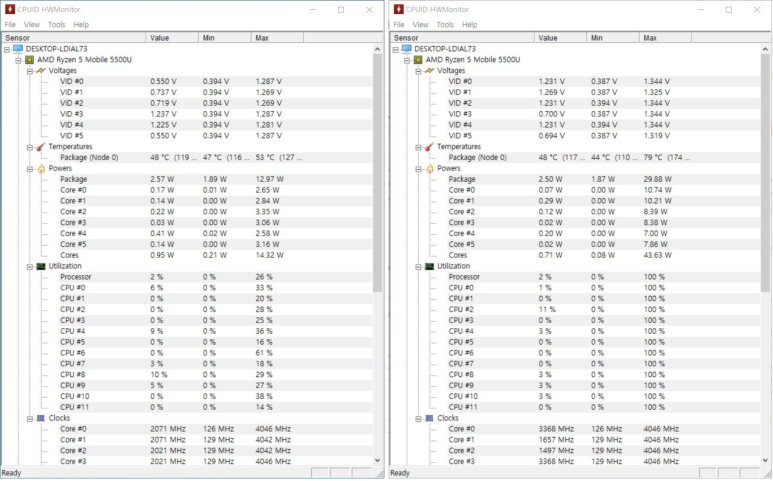Image resolution: width=773 pixels, height=481 pixels.
Task: Collapse the Utilization group in right window
Action: coord(418,267)
